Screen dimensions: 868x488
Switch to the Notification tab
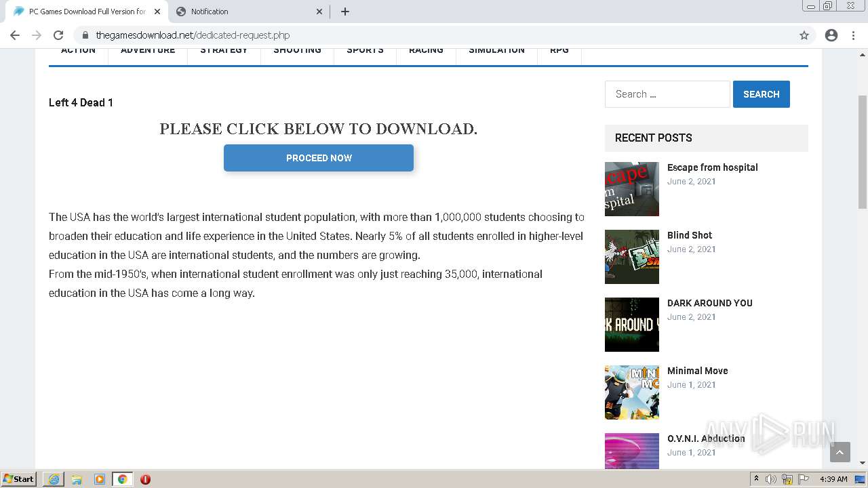[x=249, y=12]
